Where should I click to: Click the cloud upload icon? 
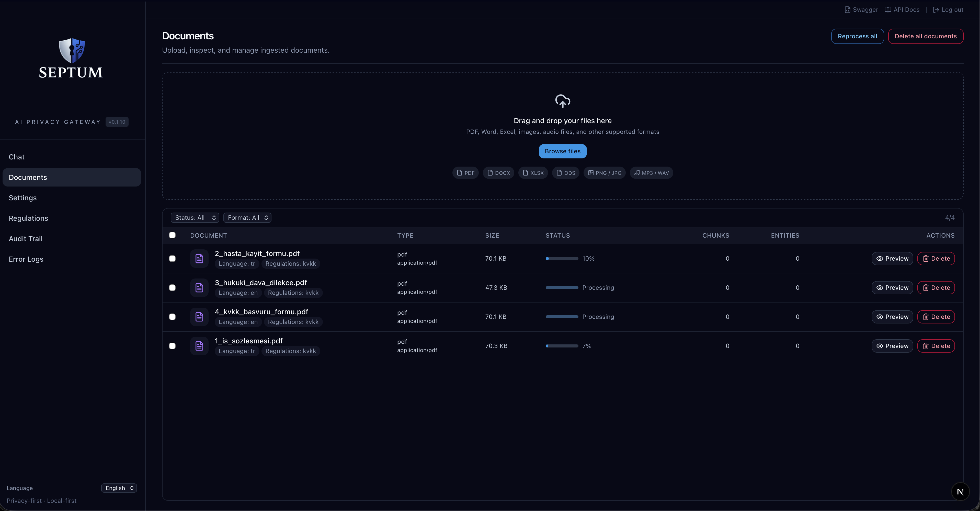pos(562,101)
